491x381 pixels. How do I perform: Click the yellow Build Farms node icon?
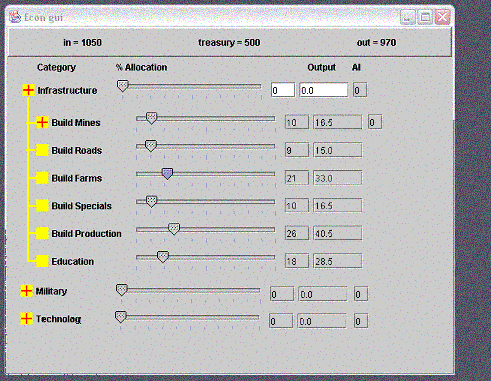coord(42,178)
